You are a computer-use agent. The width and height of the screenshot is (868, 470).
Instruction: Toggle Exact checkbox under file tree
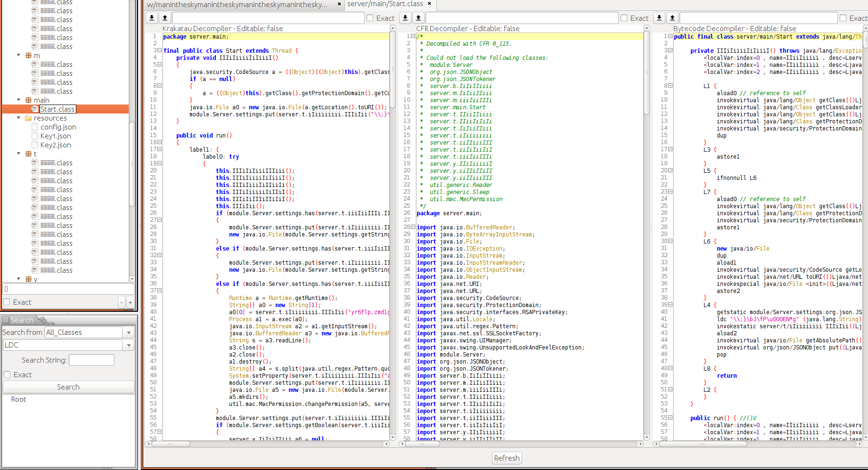(x=7, y=302)
